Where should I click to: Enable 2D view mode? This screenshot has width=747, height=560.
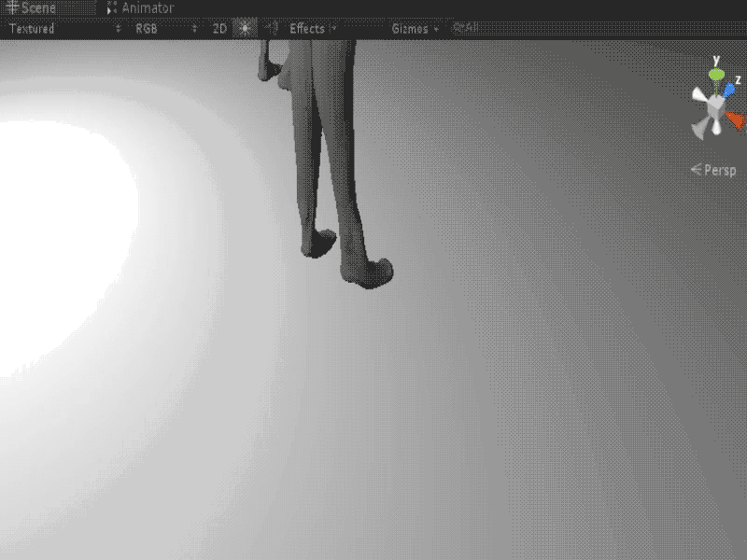pos(218,29)
